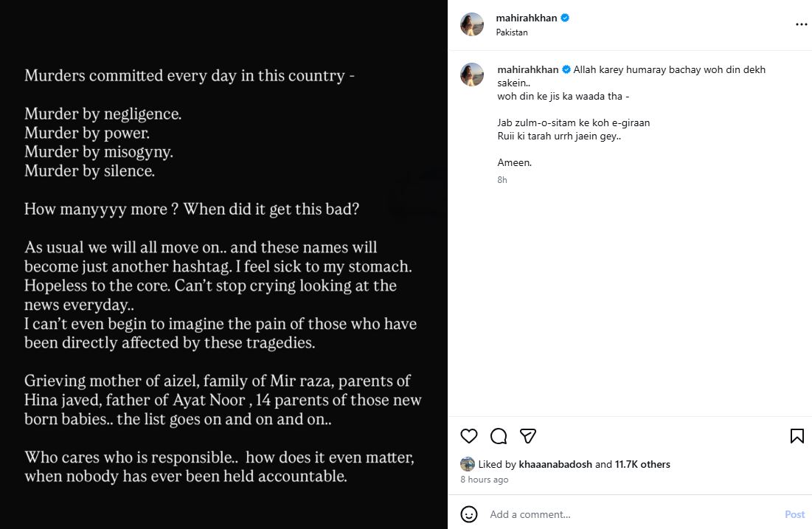Open mahirahkhan username in the caption
812x529 pixels.
pos(528,69)
